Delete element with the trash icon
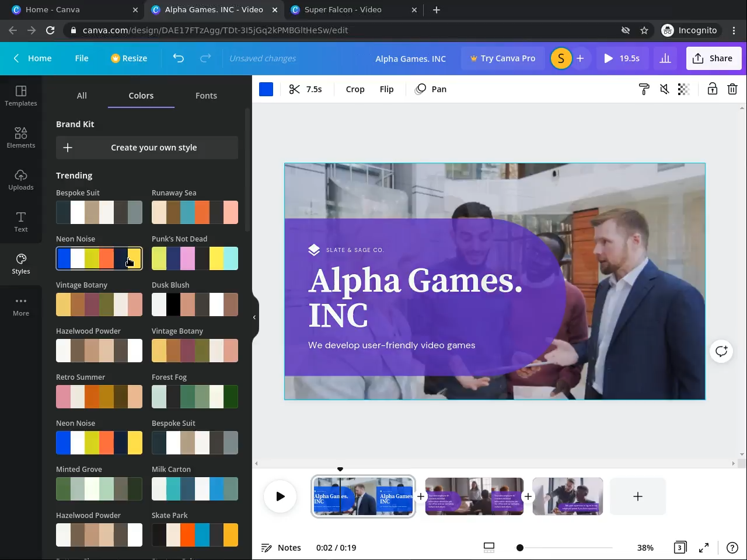747x560 pixels. tap(732, 89)
